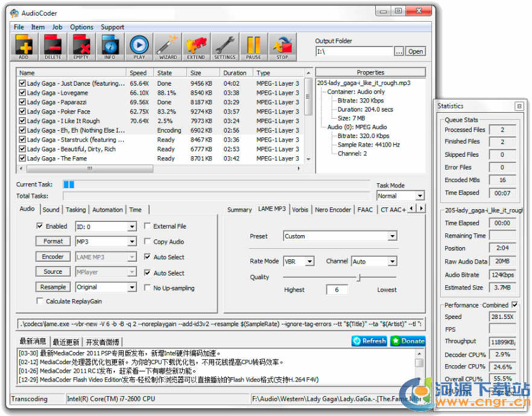
Task: Open the File menu
Action: tap(19, 27)
